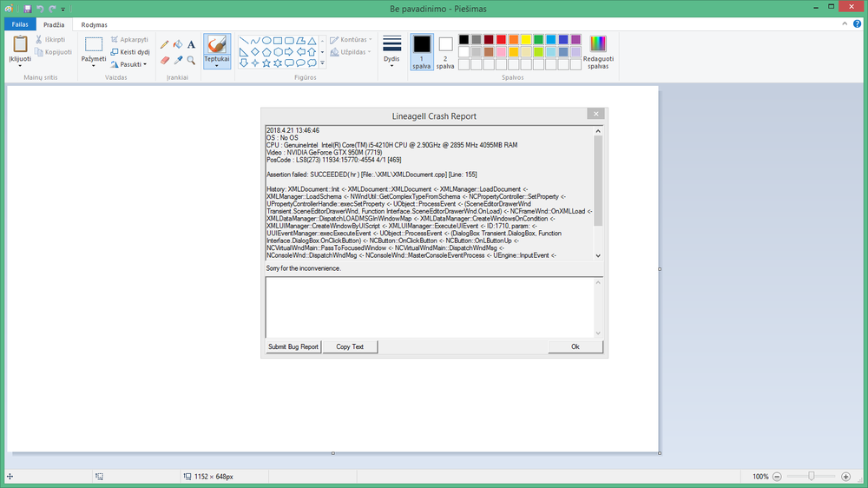This screenshot has height=488, width=868.
Task: Select the Fill with color bucket tool
Action: (x=178, y=44)
